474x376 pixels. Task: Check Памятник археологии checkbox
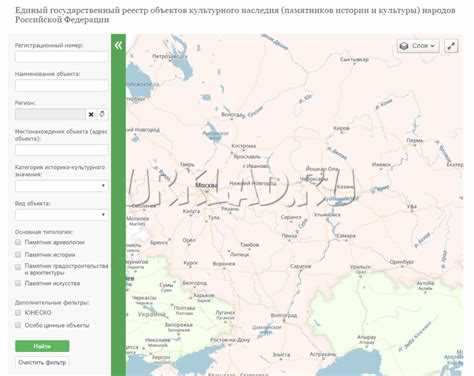click(18, 242)
